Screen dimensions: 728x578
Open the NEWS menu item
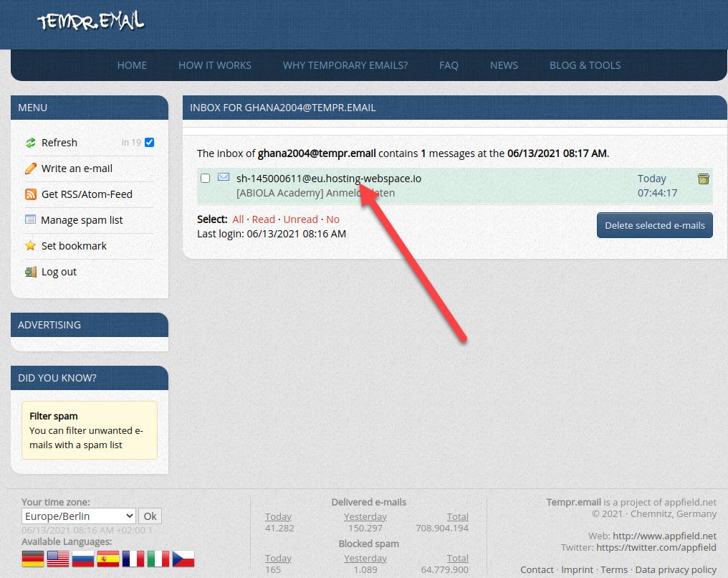[504, 65]
